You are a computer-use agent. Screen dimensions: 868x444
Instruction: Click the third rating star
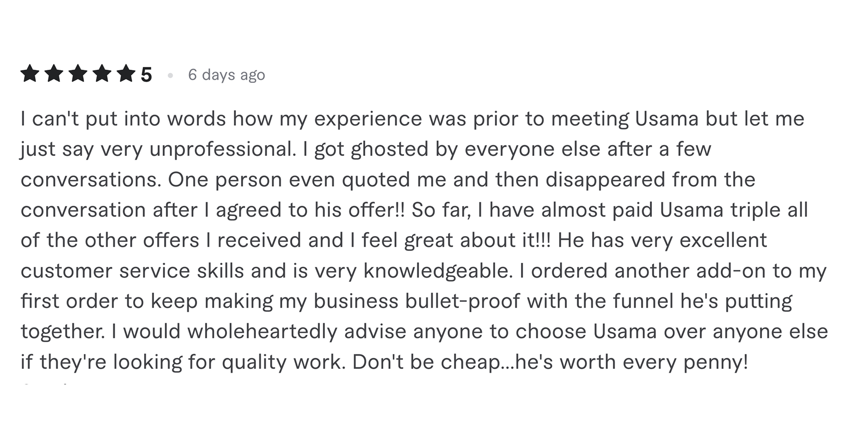click(78, 74)
